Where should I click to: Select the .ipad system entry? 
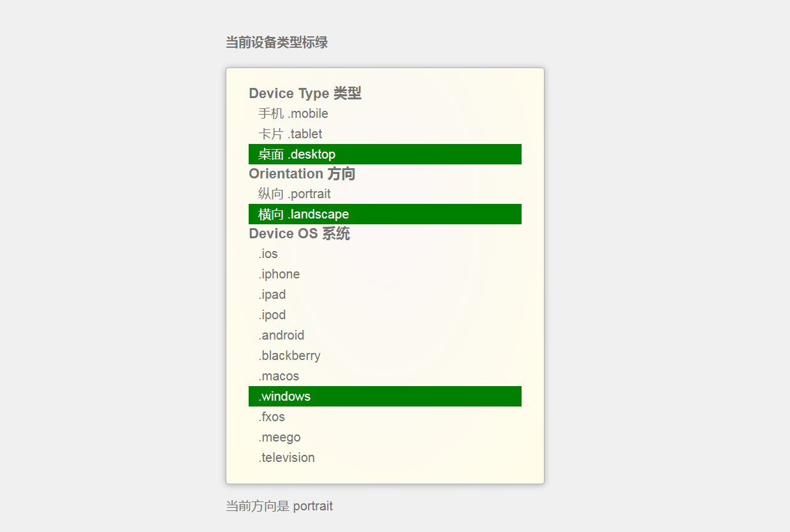pos(272,294)
